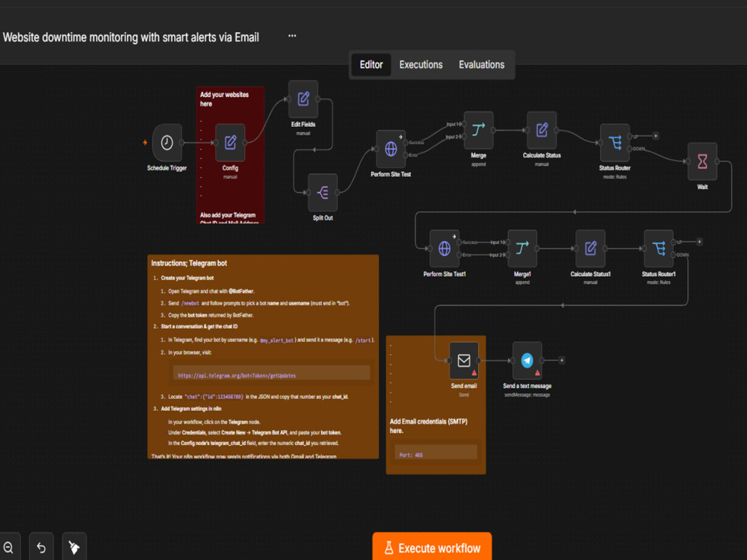Open the Calculate Status1 node
This screenshot has width=747, height=560.
pos(590,248)
